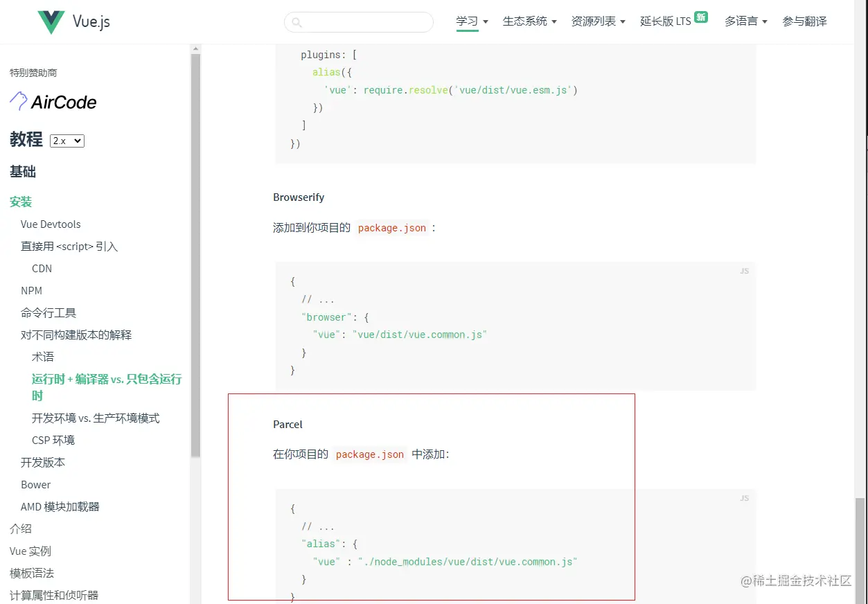This screenshot has height=604, width=868.
Task: Go to Vue Devtools section
Action: pos(51,224)
